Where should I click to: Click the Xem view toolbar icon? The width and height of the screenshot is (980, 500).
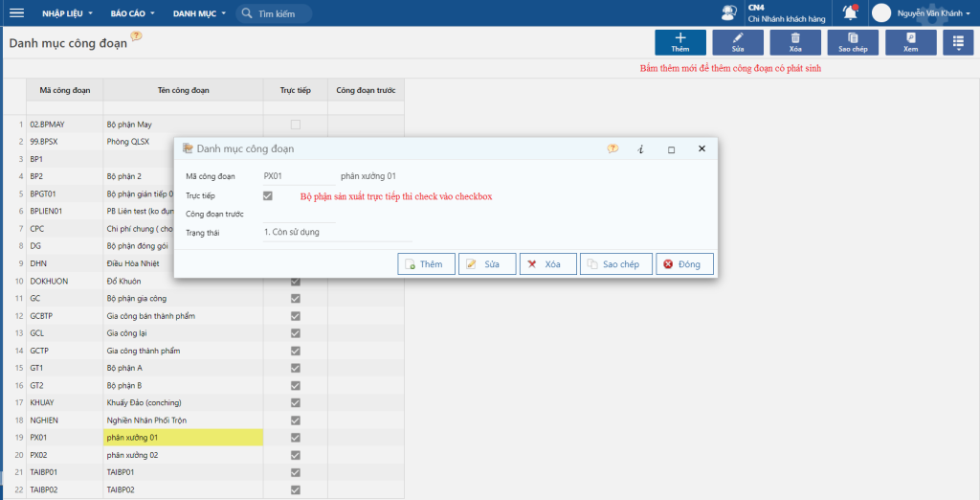click(x=911, y=42)
